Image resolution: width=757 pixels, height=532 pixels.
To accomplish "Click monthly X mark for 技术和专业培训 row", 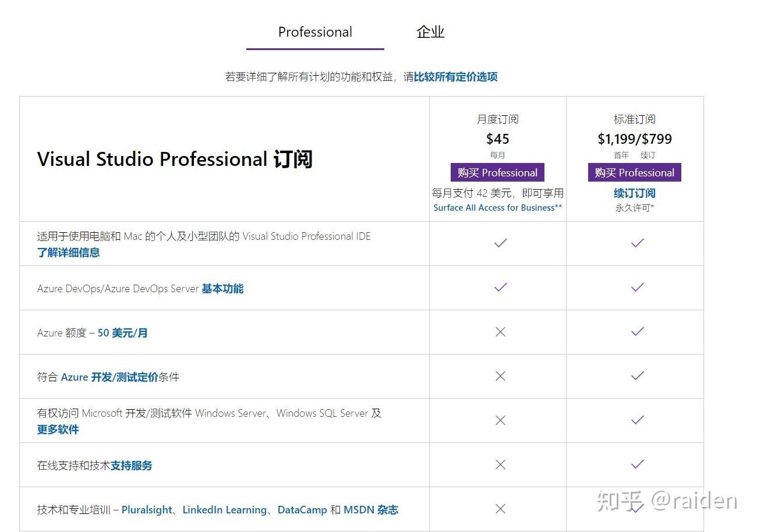I will [x=500, y=509].
